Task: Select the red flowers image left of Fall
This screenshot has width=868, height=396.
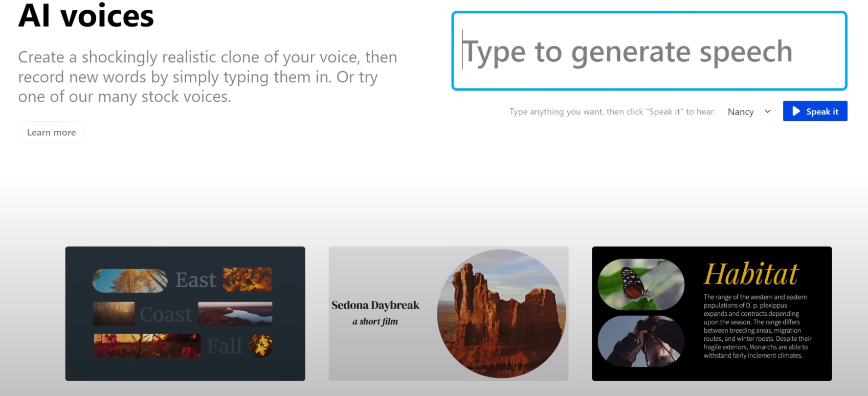Action: click(147, 345)
